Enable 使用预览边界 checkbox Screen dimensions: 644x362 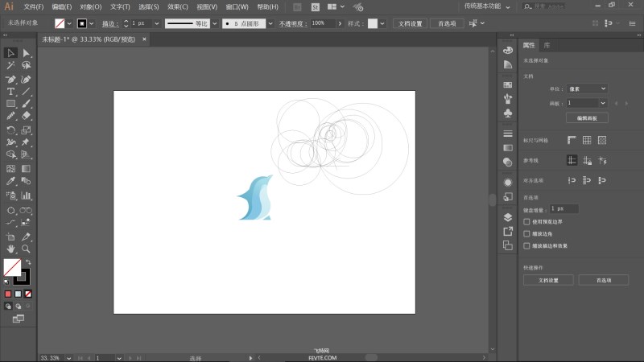point(526,222)
